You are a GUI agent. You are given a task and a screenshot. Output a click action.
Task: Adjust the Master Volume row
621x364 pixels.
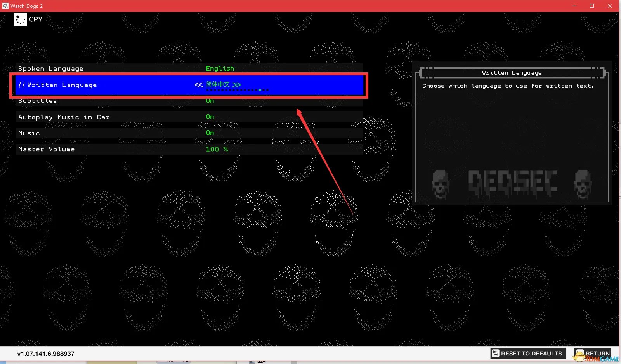189,149
